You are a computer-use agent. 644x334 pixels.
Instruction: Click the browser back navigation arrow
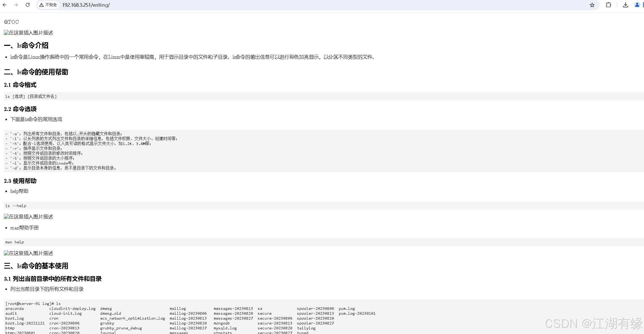[5, 5]
